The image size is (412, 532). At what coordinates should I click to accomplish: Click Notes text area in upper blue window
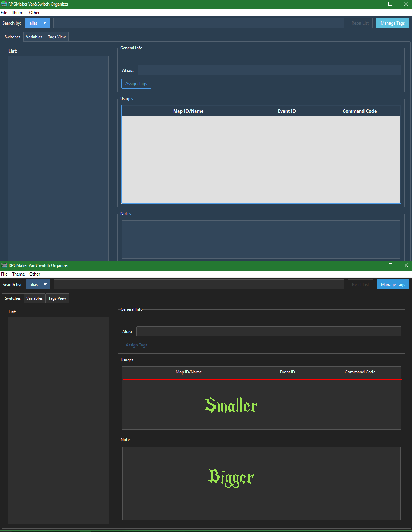coord(261,240)
